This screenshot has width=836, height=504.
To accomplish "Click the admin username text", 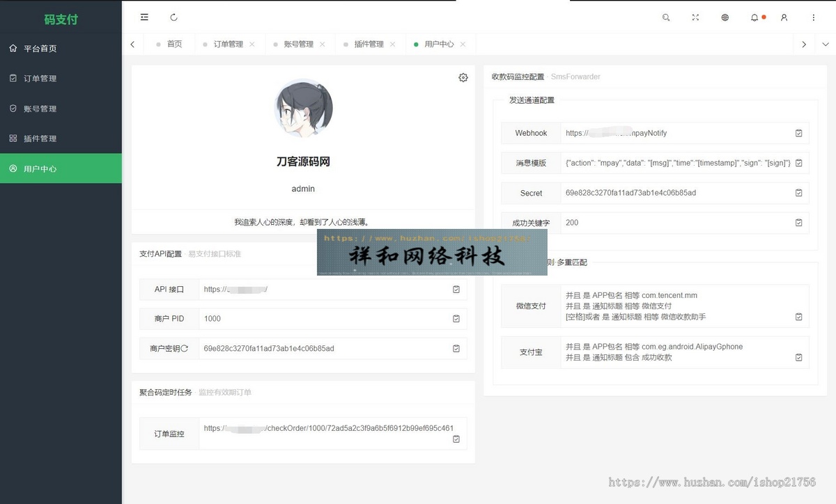I will (x=303, y=189).
